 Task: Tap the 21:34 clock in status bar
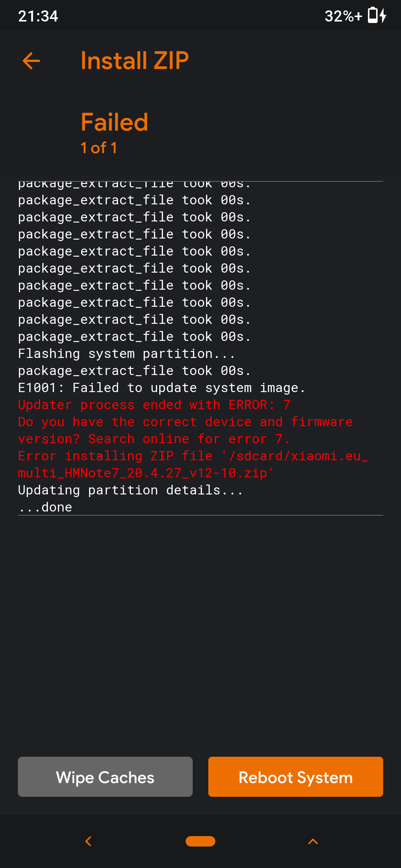(38, 16)
